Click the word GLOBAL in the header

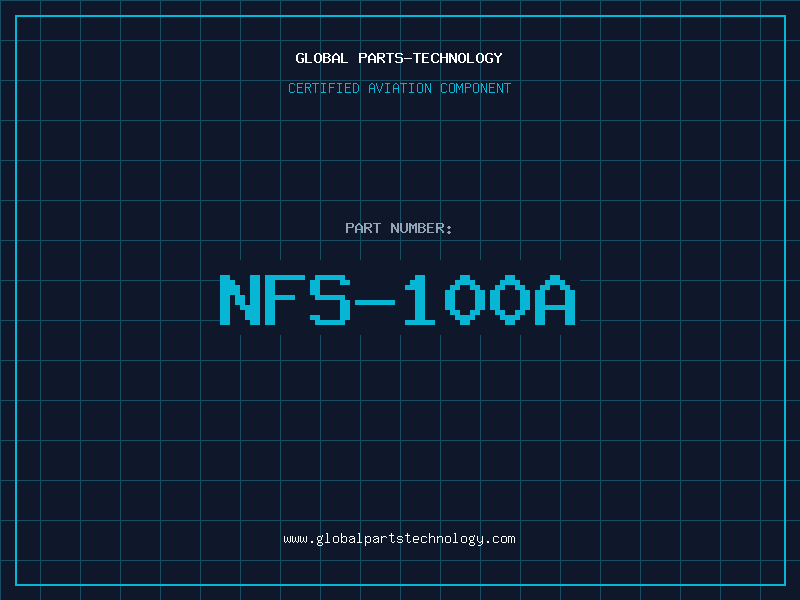pyautogui.click(x=322, y=58)
